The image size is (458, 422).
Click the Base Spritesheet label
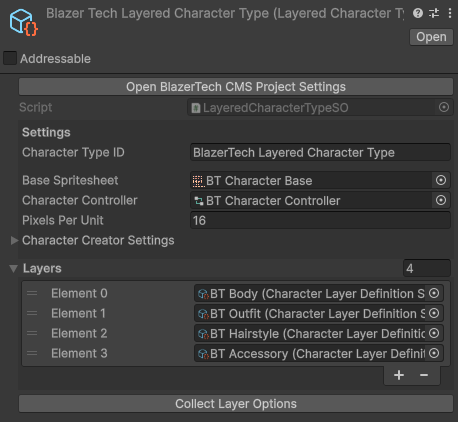coord(70,180)
